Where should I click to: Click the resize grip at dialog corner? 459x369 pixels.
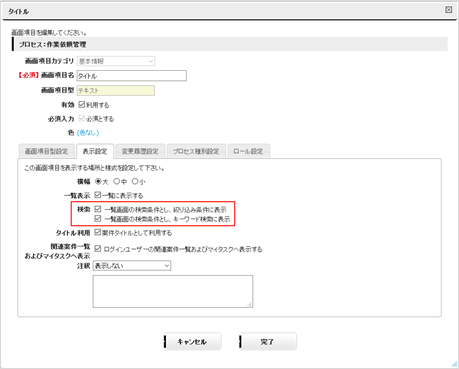[454, 364]
